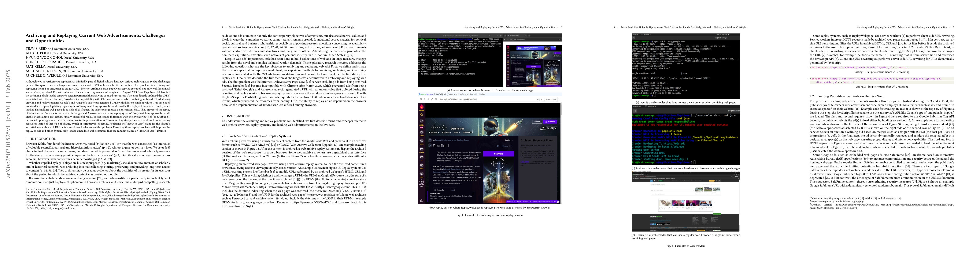Open Movies in the Fandom sidebar
Viewport: 980px width, 254px height.
pyautogui.click(x=422, y=150)
